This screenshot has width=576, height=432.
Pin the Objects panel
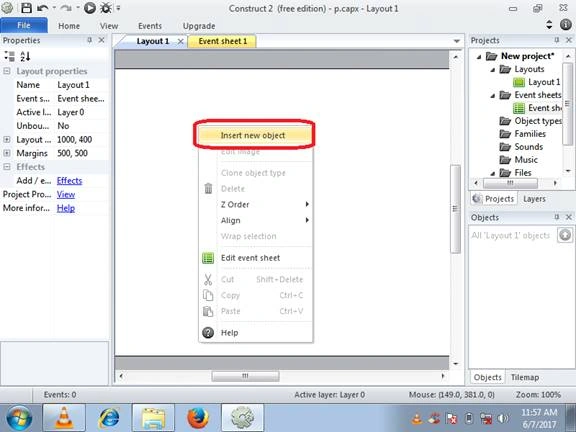click(557, 217)
